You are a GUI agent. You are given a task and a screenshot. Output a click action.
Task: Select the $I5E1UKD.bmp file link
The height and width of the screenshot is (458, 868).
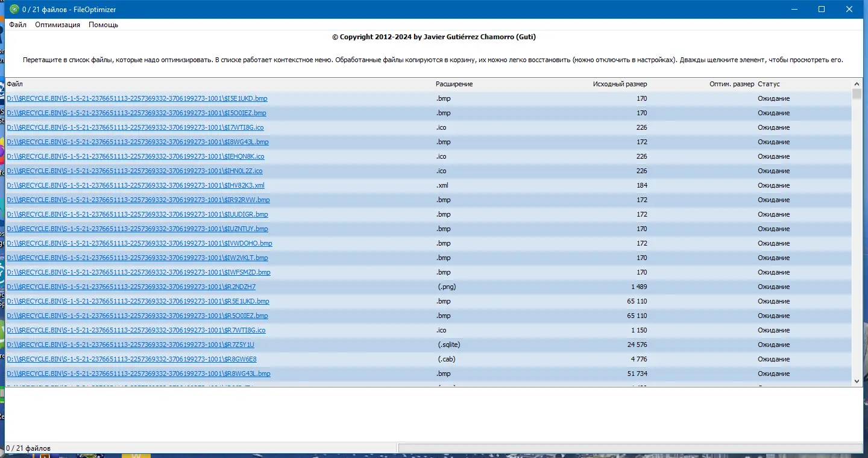(x=137, y=98)
